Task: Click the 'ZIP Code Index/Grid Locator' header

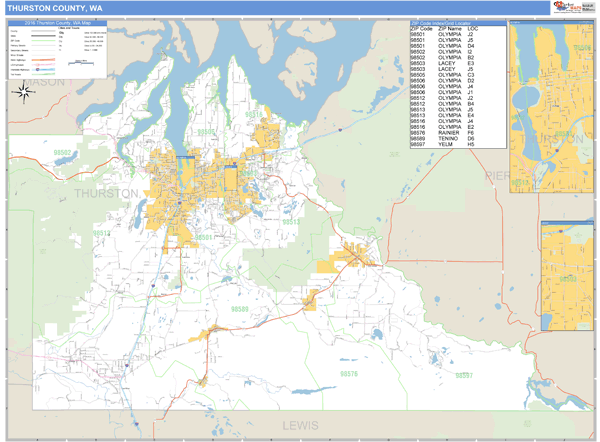Action: pyautogui.click(x=458, y=23)
